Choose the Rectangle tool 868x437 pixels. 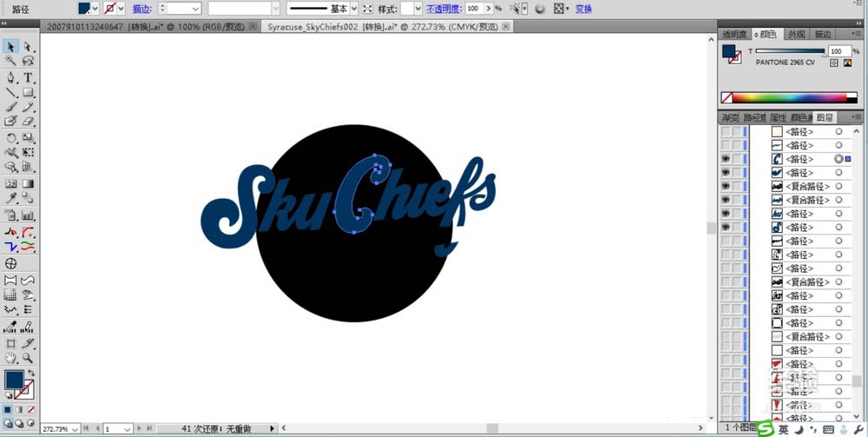pyautogui.click(x=28, y=92)
